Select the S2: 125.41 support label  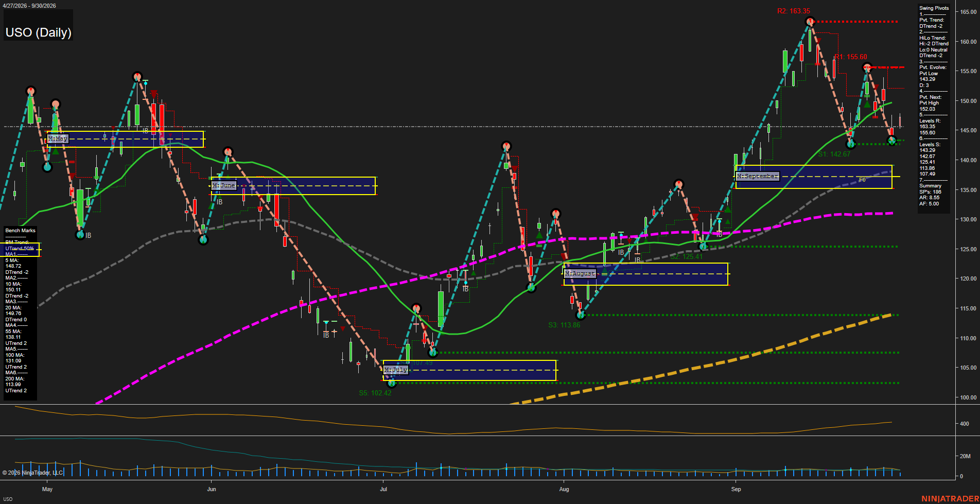point(687,256)
